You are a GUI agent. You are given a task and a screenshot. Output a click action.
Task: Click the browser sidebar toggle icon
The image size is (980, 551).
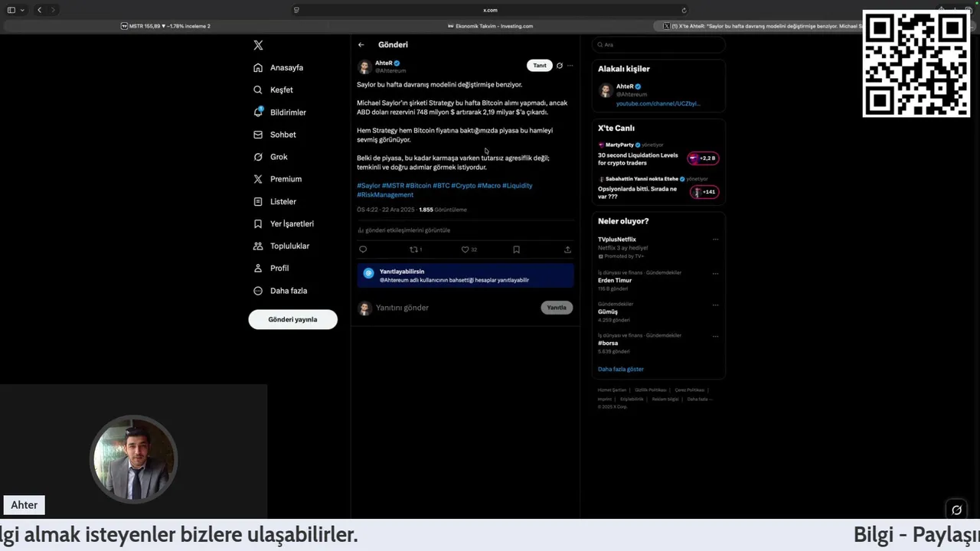pos(11,10)
